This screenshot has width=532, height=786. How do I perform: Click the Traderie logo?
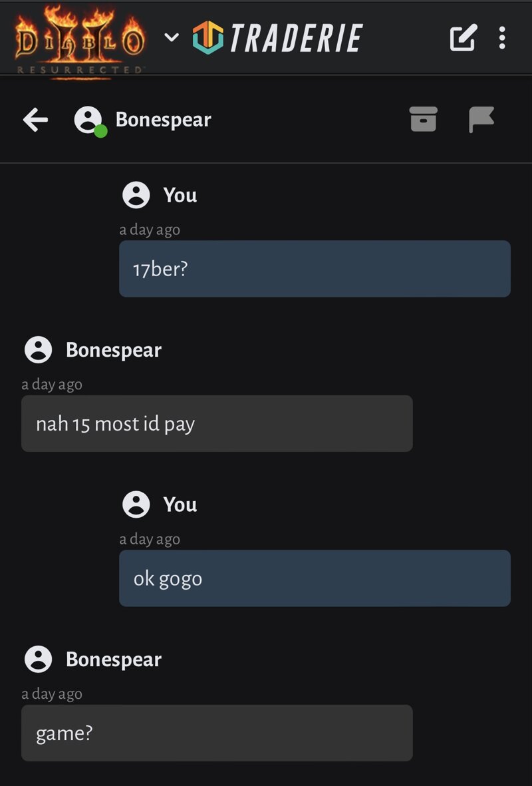click(277, 37)
